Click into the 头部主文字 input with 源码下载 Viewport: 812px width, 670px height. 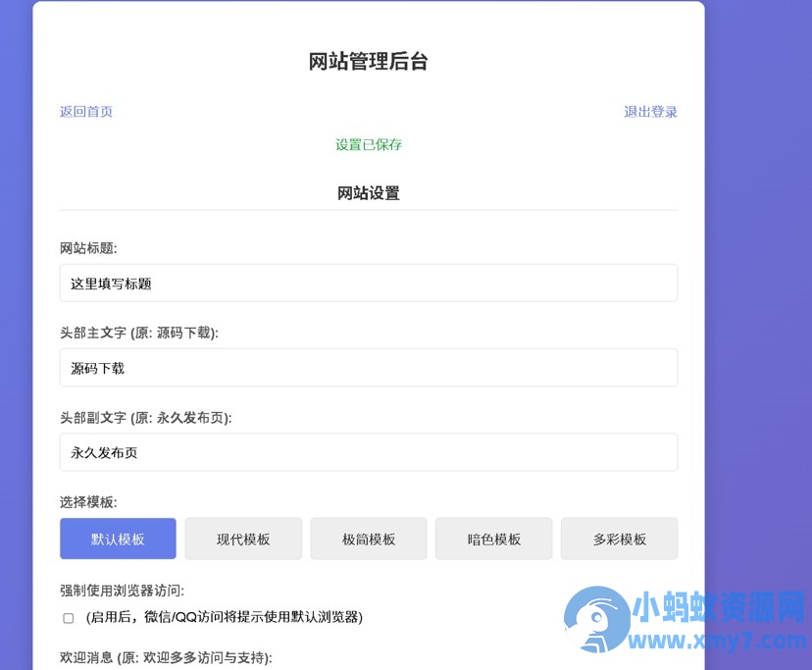(369, 368)
